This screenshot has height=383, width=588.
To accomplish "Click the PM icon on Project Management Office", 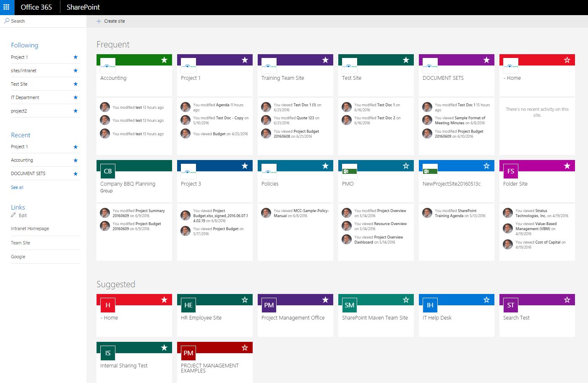I will coord(269,305).
